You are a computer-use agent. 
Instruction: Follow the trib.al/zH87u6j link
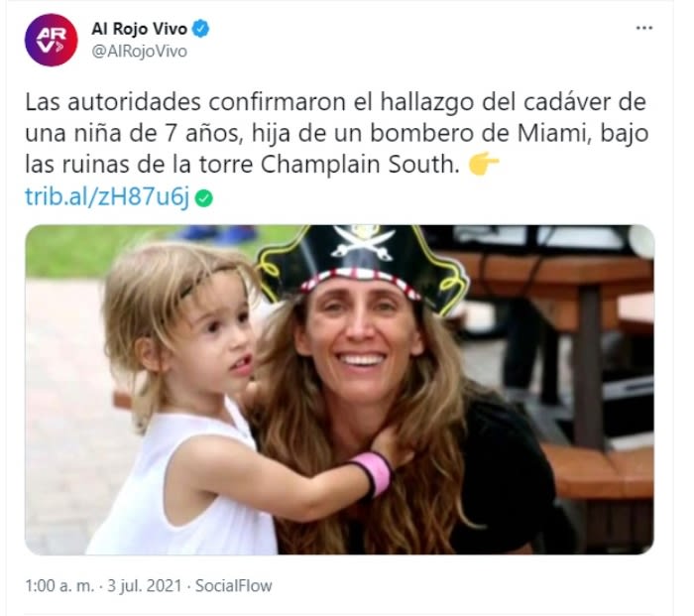coord(107,196)
